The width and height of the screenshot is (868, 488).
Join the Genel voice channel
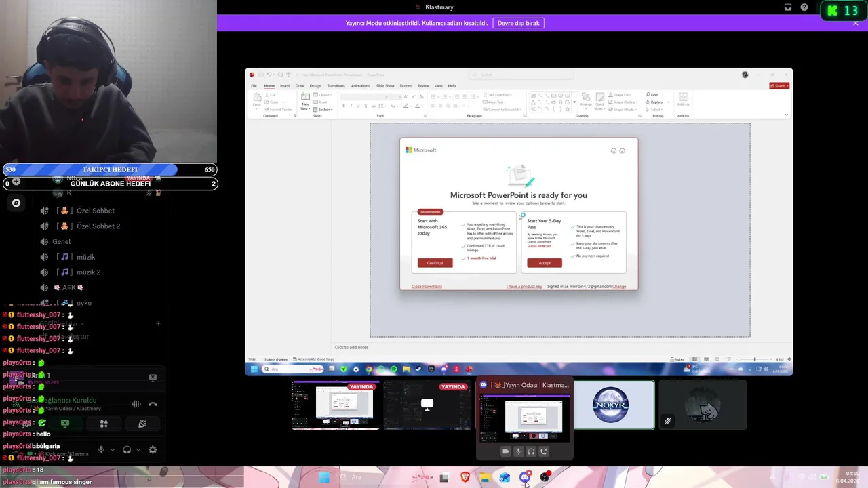point(61,241)
